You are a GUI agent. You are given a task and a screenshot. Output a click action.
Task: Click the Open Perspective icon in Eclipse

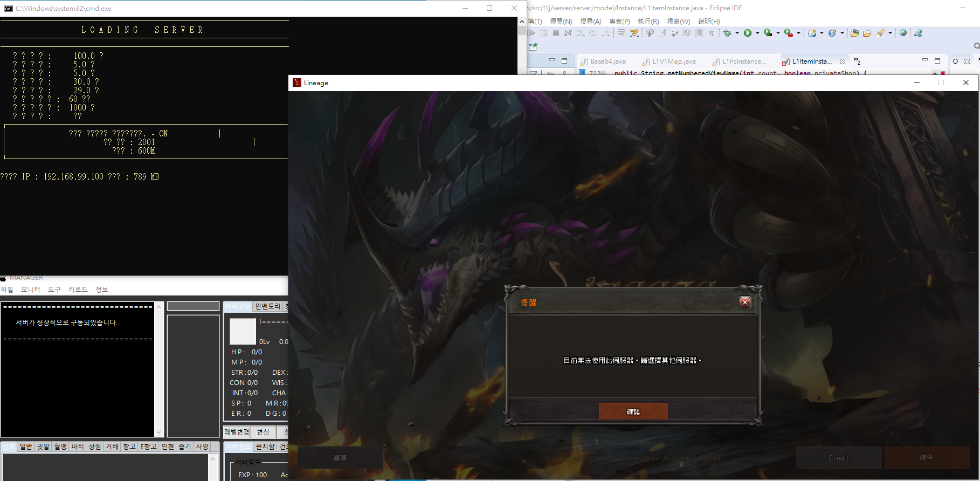(x=533, y=47)
